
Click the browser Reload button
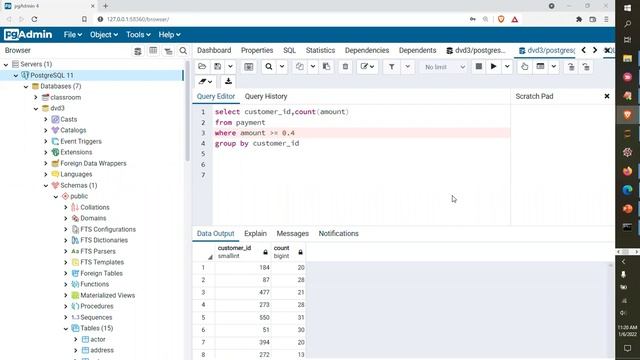pos(34,19)
